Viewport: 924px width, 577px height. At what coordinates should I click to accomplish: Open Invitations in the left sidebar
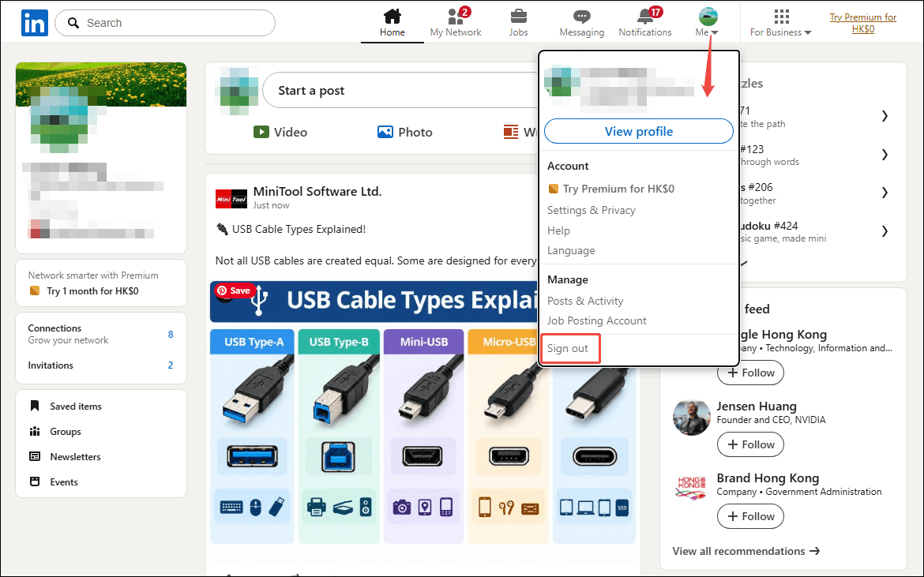101,365
